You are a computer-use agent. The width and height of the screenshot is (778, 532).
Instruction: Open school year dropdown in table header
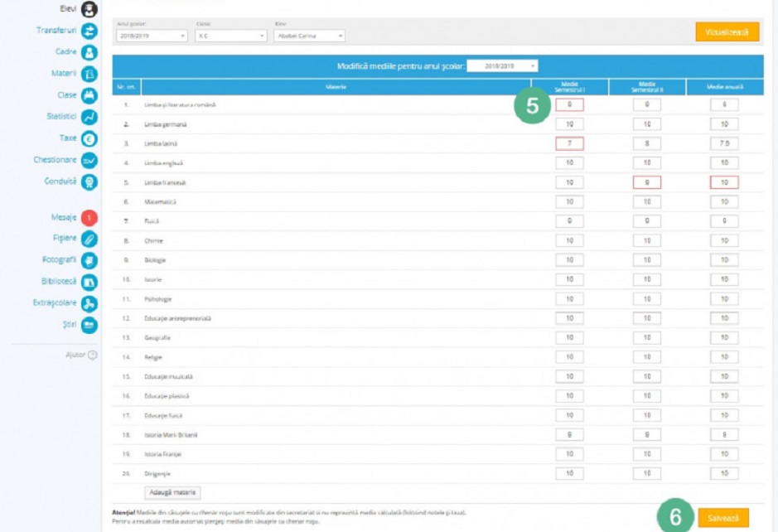(503, 65)
